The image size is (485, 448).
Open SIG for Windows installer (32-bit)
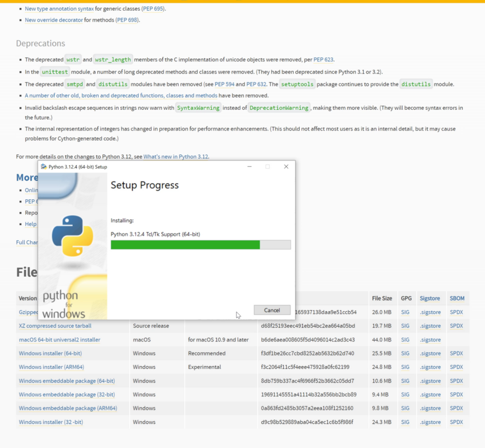(405, 422)
